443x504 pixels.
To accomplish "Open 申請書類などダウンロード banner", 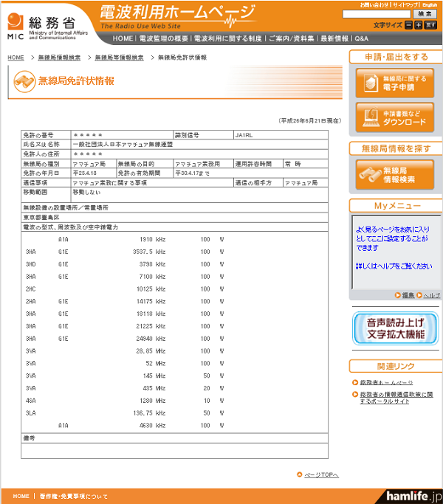I will [394, 117].
